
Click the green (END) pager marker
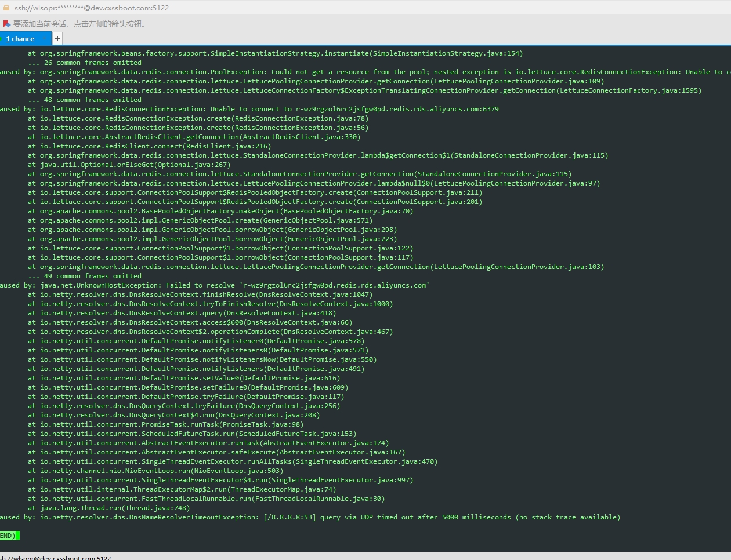pos(9,536)
